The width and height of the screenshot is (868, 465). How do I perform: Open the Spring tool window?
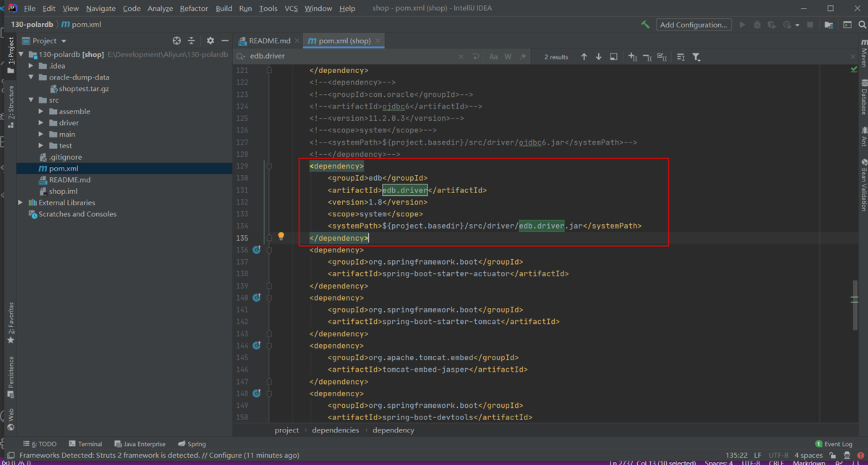[192, 444]
